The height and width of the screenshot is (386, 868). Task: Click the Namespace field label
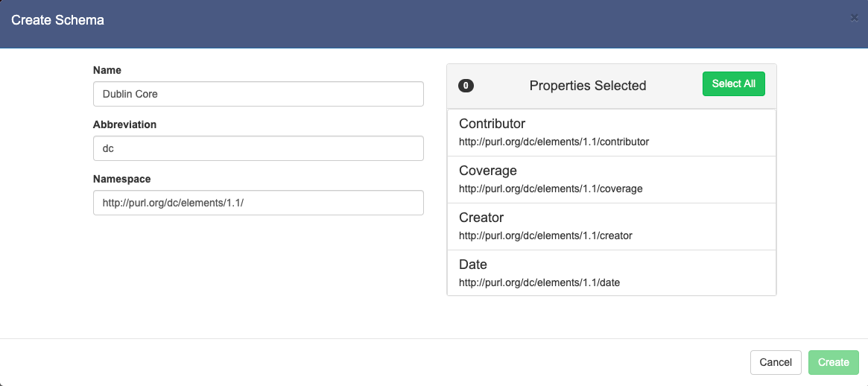121,179
